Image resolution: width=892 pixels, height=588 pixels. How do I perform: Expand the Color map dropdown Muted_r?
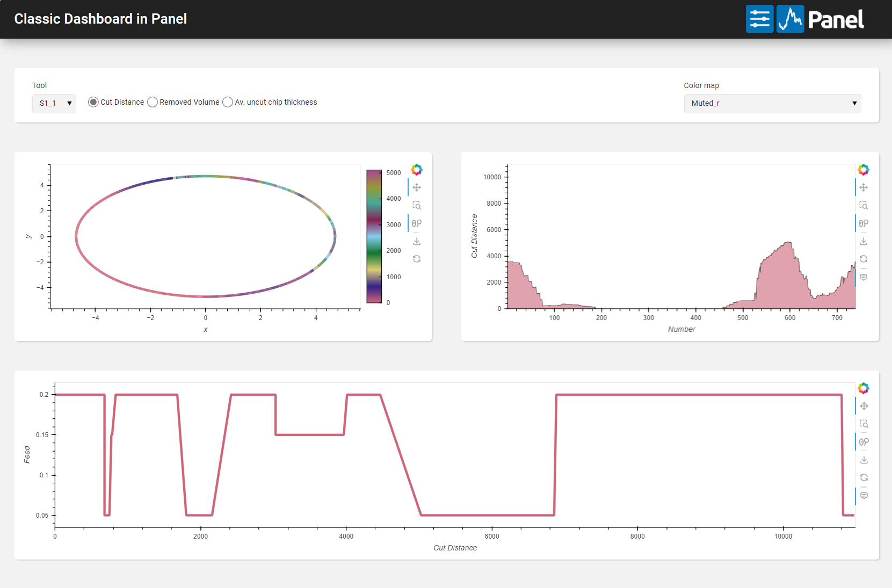(x=772, y=103)
